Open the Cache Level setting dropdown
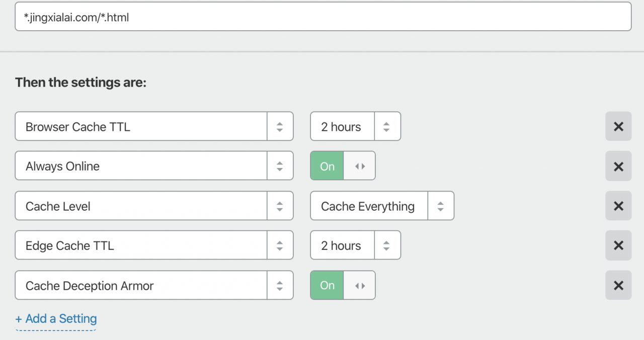Image resolution: width=644 pixels, height=340 pixels. click(x=154, y=206)
